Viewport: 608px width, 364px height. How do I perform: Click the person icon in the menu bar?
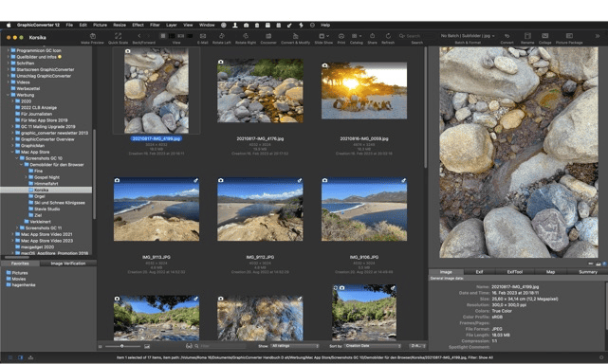pos(234,25)
